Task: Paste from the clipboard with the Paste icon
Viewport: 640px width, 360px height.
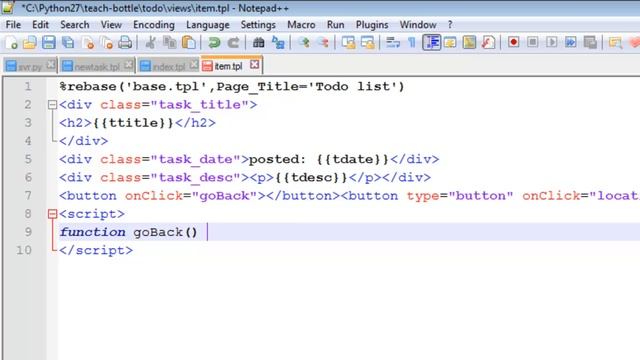Action: [x=189, y=42]
